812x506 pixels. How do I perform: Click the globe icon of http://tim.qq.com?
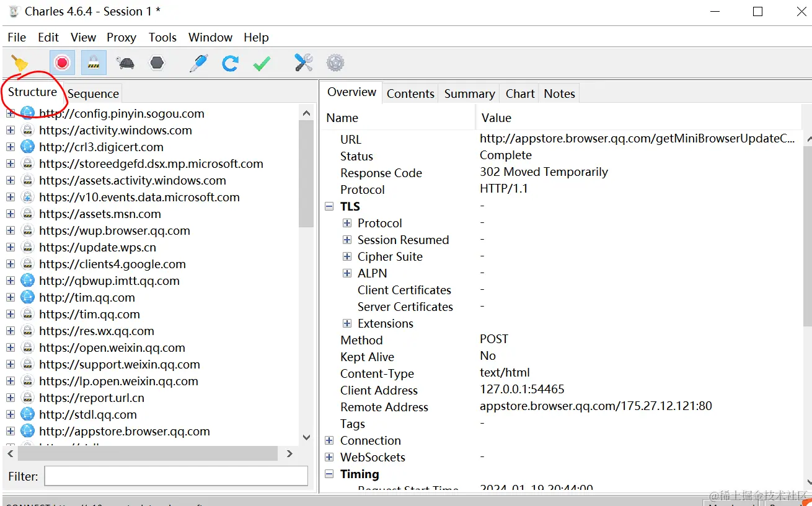point(27,297)
